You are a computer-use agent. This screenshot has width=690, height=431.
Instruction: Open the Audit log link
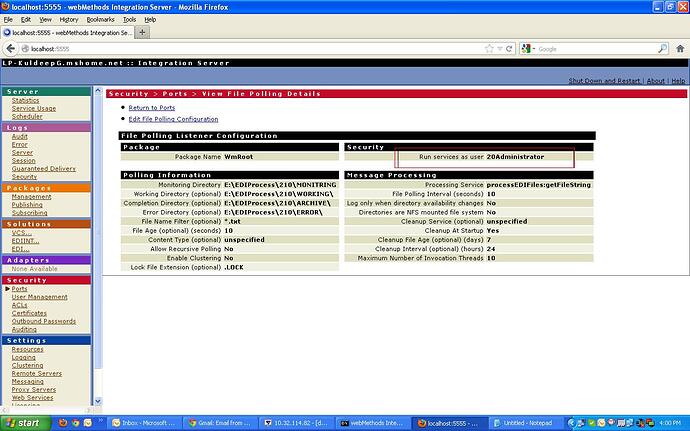(x=19, y=136)
